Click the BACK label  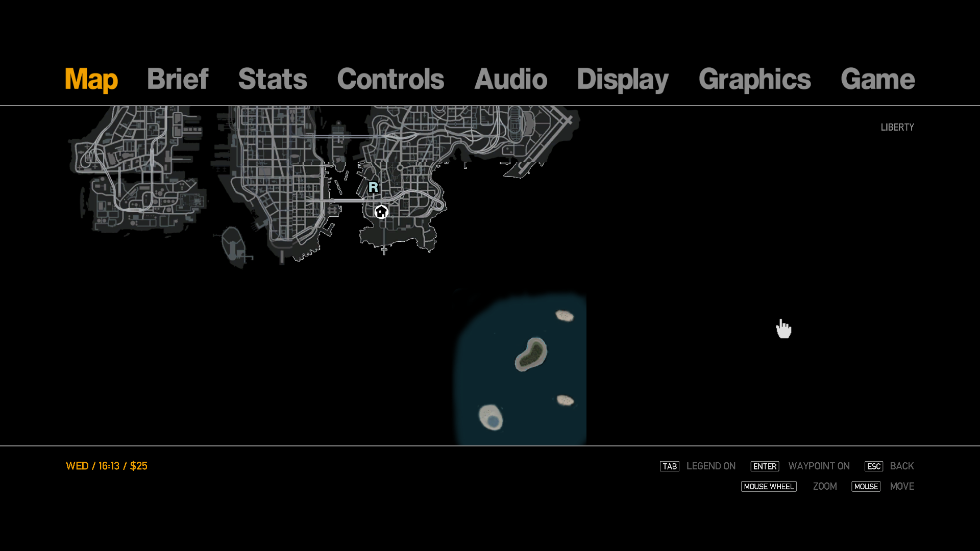pos(901,466)
